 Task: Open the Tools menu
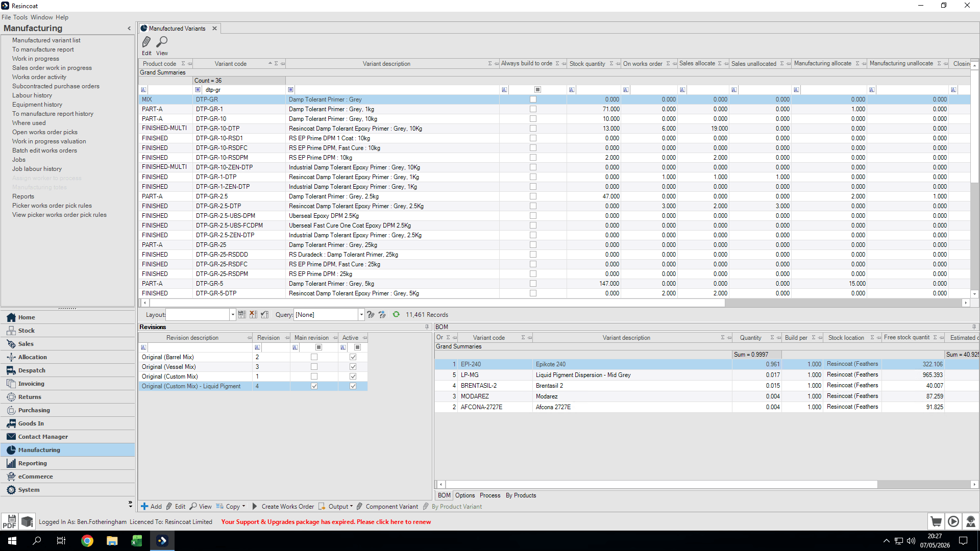(20, 17)
